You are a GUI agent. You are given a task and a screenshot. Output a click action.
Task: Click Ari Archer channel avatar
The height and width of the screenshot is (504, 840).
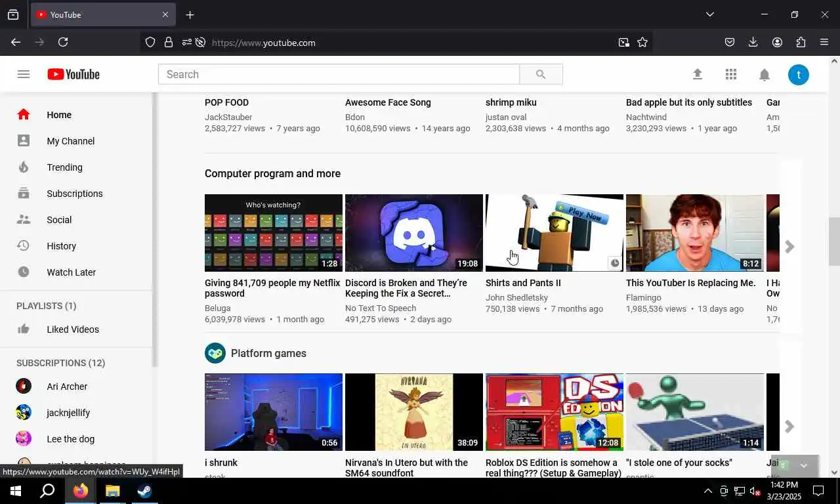pos(24,386)
